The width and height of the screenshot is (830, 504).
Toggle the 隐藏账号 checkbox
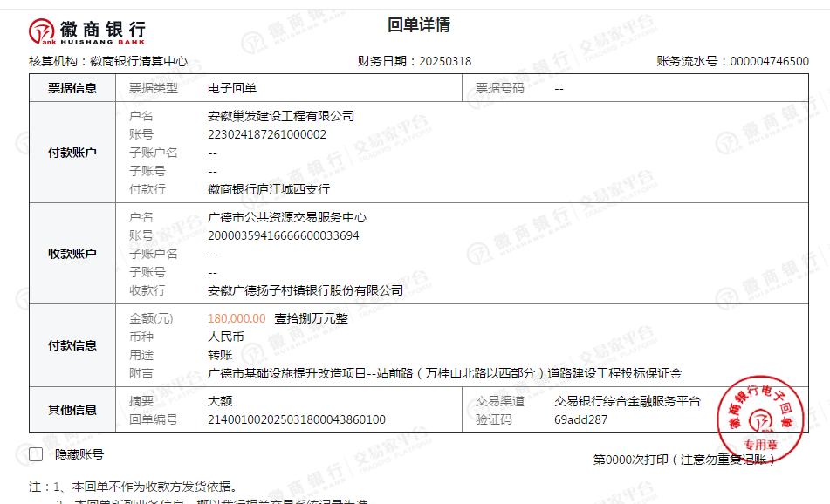coord(36,454)
